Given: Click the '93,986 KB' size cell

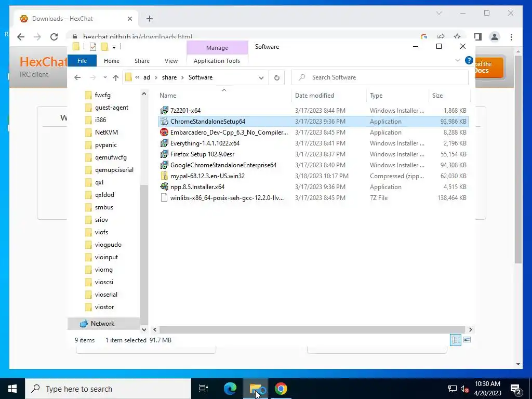Looking at the screenshot, I should click(453, 122).
